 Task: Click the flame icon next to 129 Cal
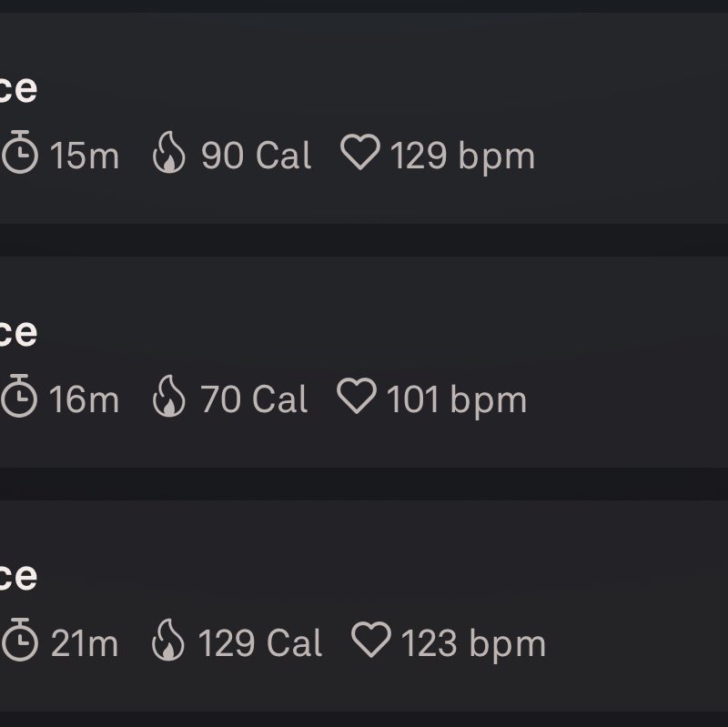(x=168, y=640)
